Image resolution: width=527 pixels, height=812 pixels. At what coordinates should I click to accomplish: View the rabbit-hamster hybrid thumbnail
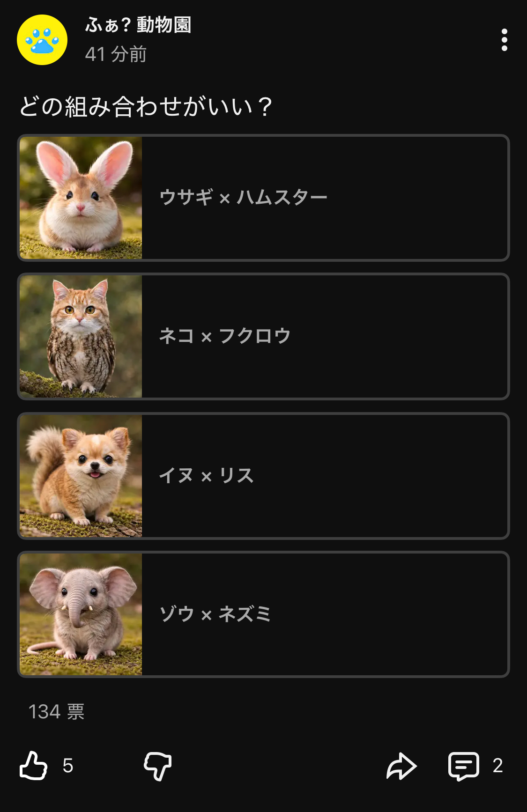tap(81, 198)
